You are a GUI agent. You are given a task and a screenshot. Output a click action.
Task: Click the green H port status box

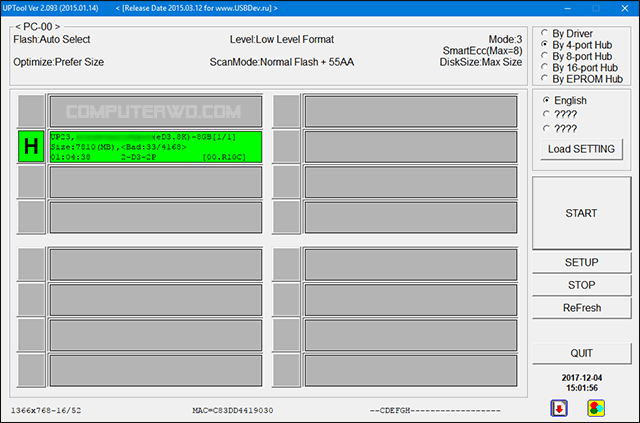(31, 146)
